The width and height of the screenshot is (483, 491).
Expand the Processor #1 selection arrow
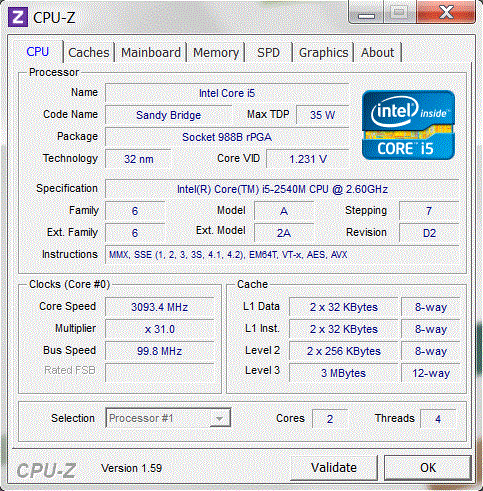[219, 418]
